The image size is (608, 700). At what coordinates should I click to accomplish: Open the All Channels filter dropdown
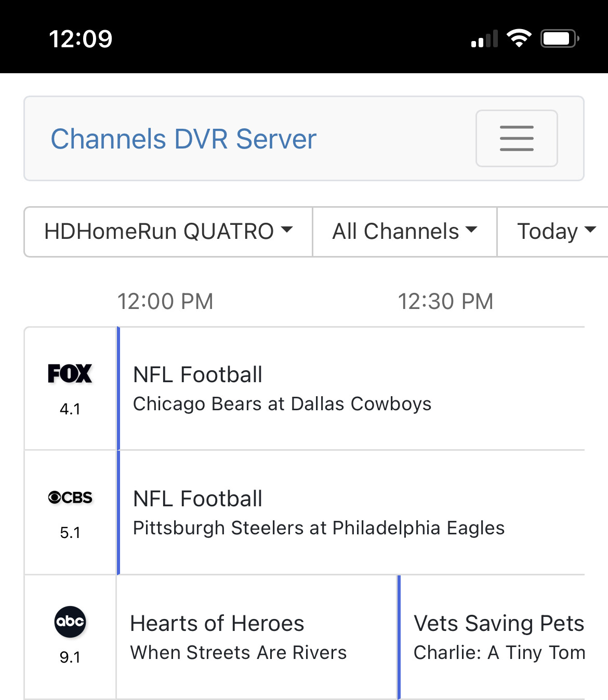pyautogui.click(x=404, y=232)
